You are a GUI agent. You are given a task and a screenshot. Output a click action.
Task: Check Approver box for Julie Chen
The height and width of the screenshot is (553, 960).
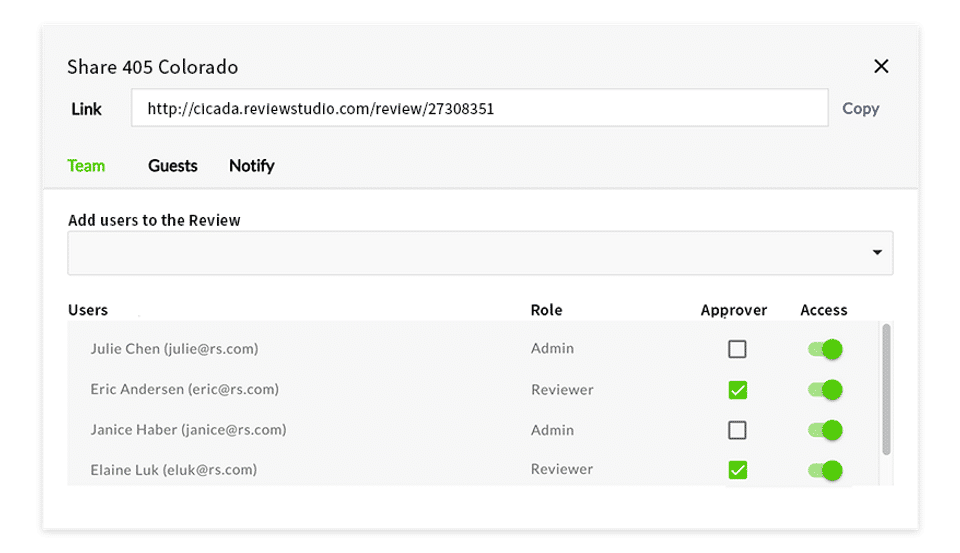[737, 349]
